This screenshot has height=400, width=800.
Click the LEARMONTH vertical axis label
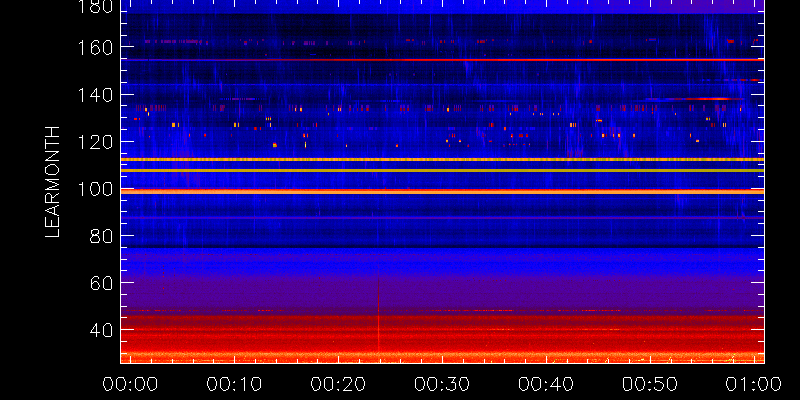pos(53,182)
